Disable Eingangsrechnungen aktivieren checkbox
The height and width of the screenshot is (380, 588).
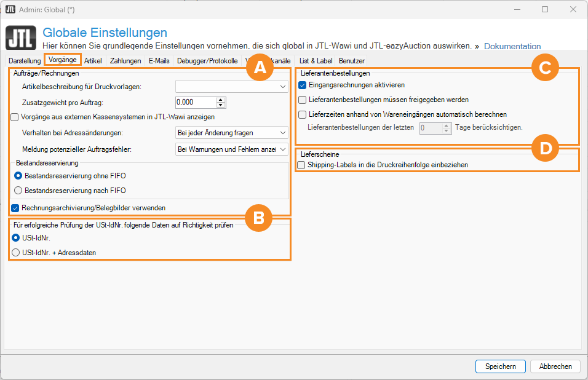point(303,85)
